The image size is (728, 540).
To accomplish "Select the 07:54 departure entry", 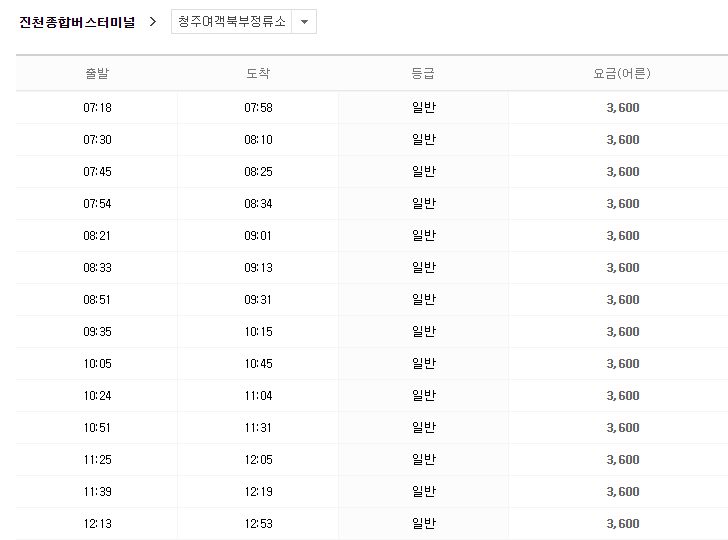I will 97,204.
